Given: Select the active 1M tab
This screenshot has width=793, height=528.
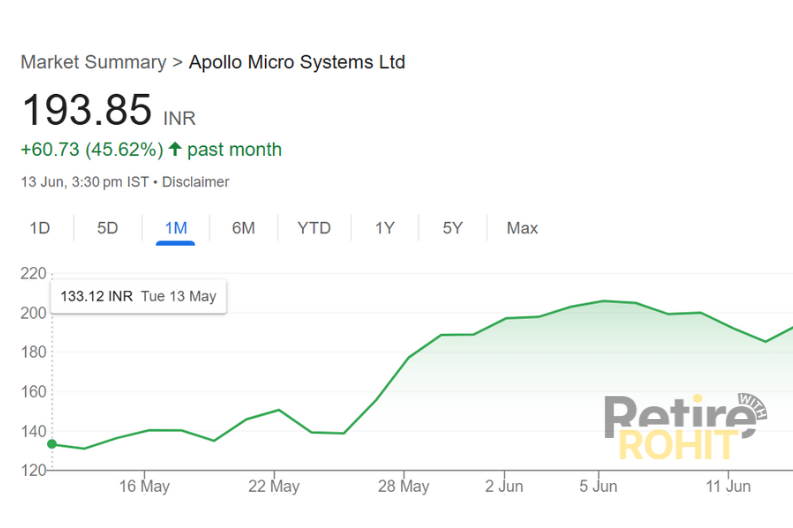Looking at the screenshot, I should tap(176, 228).
